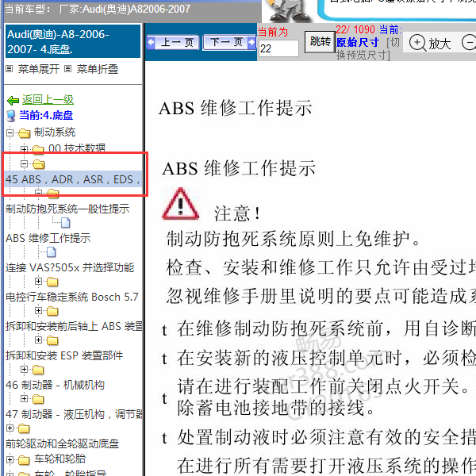Click the 车轮和轮胎 folder icon
The width and height of the screenshot is (476, 476).
coord(24,460)
